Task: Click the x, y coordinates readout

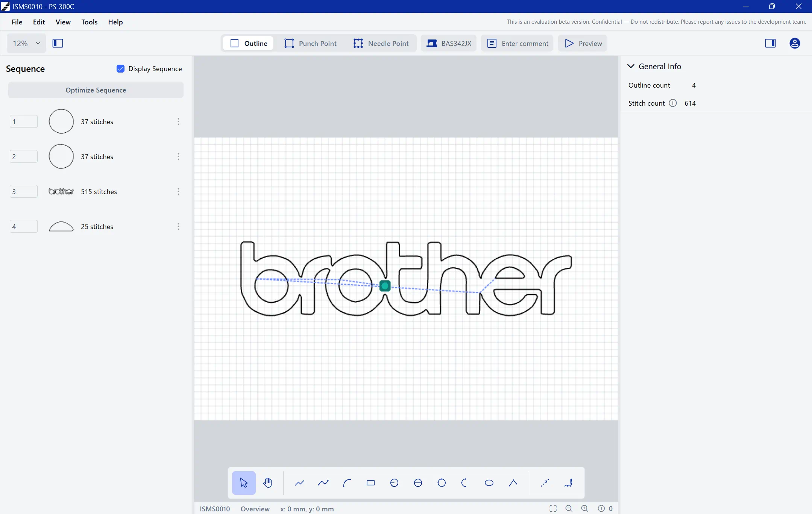Action: (307, 509)
